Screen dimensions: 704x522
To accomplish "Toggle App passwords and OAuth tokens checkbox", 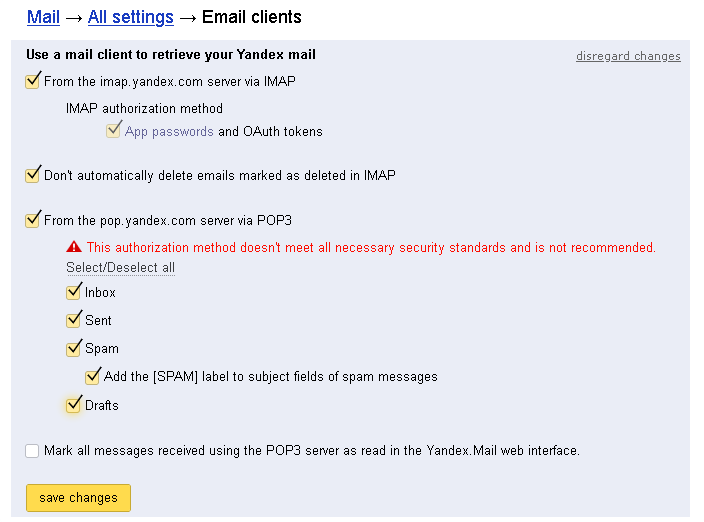I will [114, 131].
